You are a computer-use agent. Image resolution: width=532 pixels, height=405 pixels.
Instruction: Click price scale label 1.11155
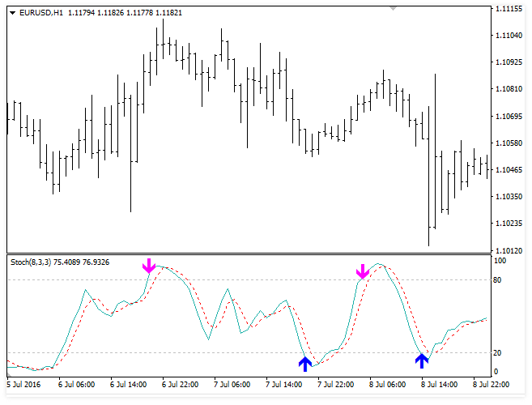(x=509, y=9)
